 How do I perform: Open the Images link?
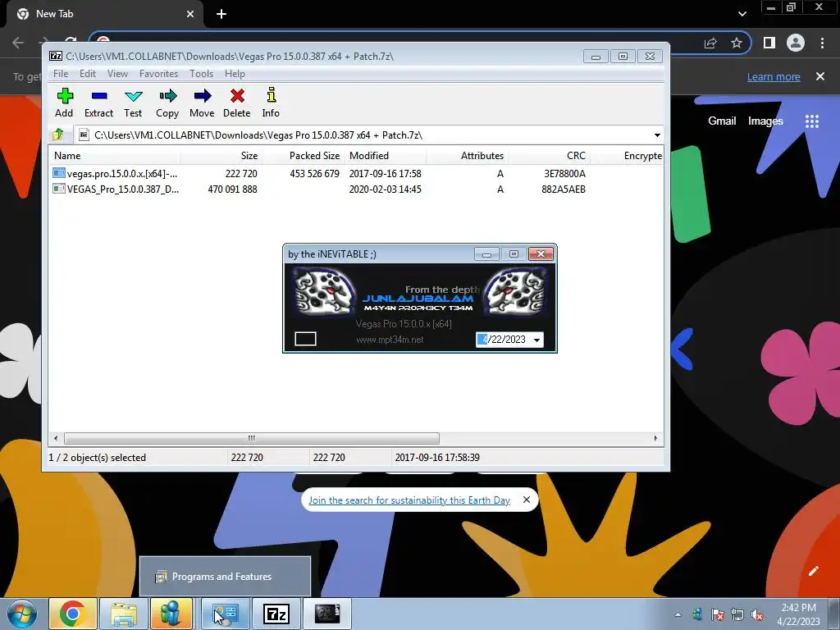(765, 121)
